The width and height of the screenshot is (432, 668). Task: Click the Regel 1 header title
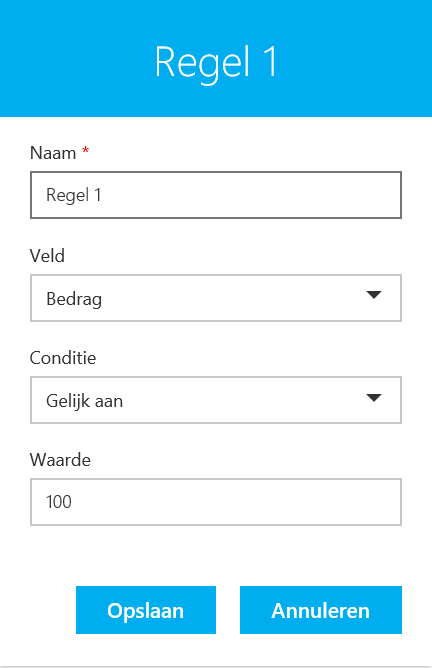tap(216, 63)
